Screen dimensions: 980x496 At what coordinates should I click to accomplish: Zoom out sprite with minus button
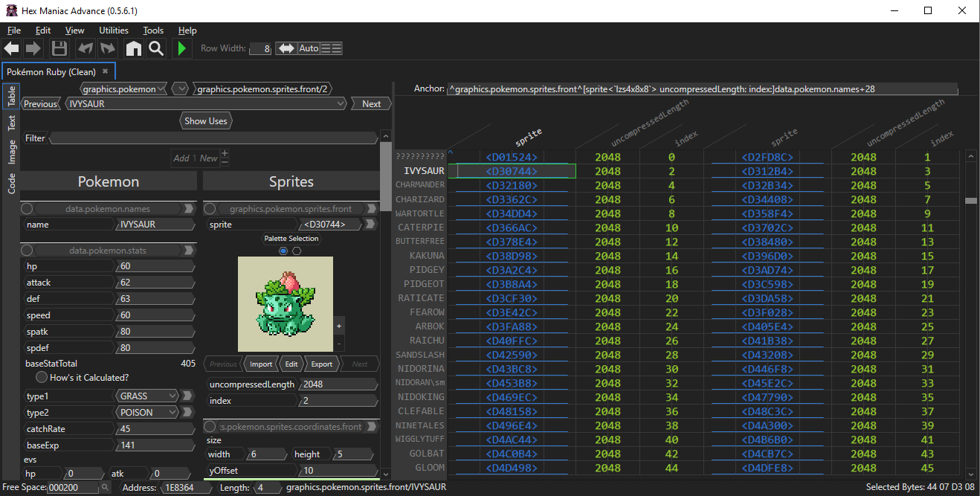[339, 344]
